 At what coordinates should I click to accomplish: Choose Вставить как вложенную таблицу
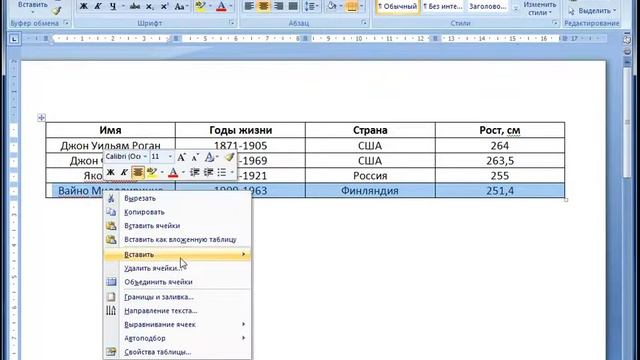[178, 240]
